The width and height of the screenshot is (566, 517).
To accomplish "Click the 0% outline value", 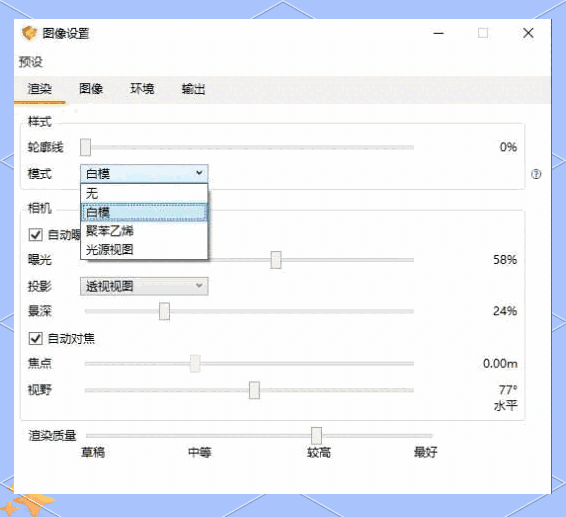I will (508, 147).
